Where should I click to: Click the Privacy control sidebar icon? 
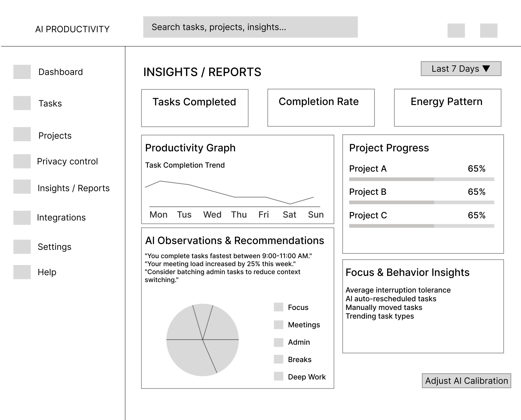pyautogui.click(x=22, y=161)
